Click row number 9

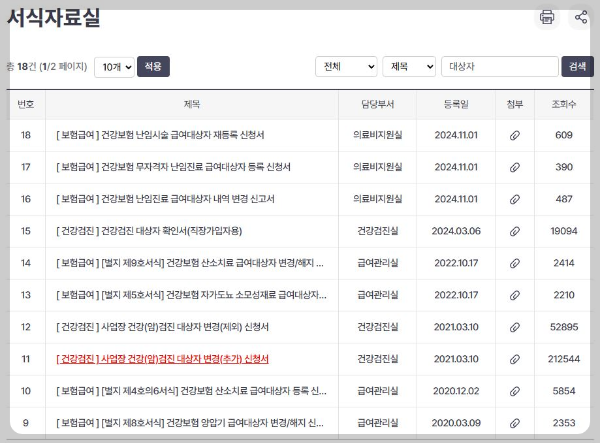[x=26, y=423]
